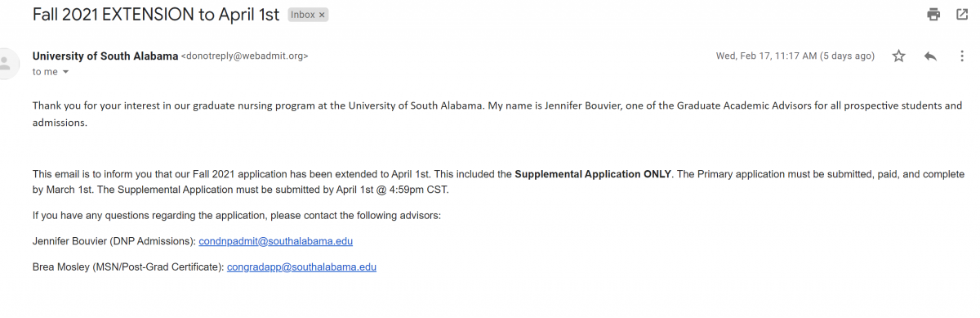Click the Jennifer Bouvier (DNP Admissions) label
Viewport: 980px width, 318px height.
(x=114, y=241)
